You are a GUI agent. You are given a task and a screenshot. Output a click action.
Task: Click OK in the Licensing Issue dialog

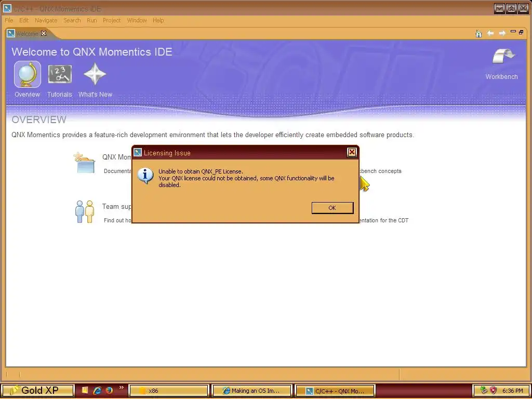click(x=332, y=208)
